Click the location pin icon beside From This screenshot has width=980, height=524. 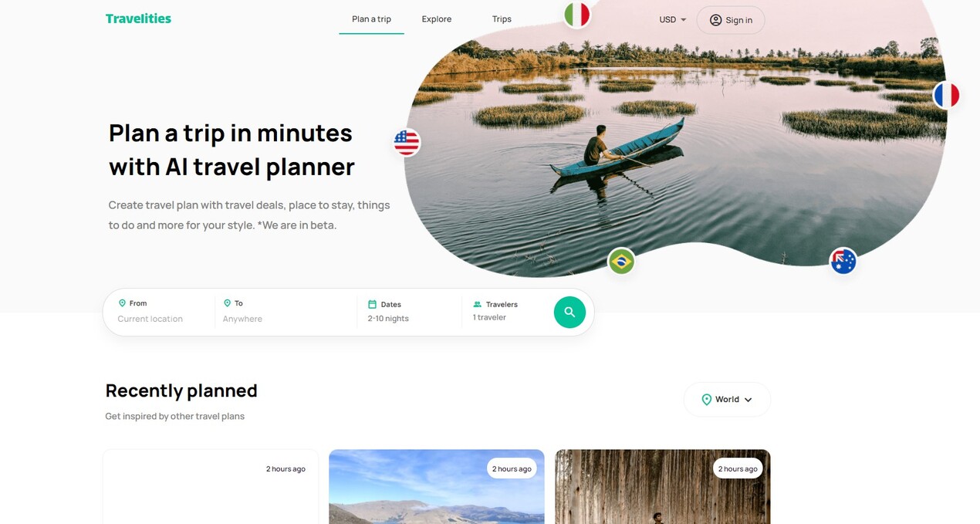click(x=122, y=303)
